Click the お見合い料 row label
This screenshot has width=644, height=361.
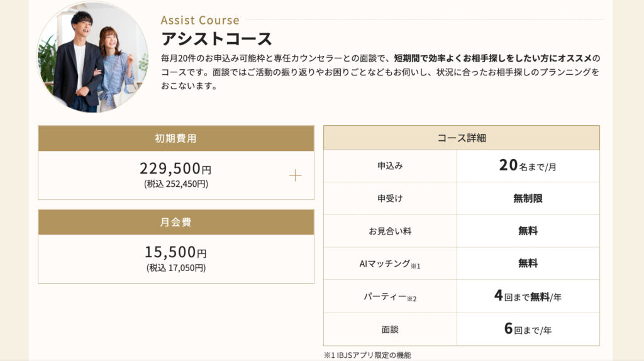point(390,231)
